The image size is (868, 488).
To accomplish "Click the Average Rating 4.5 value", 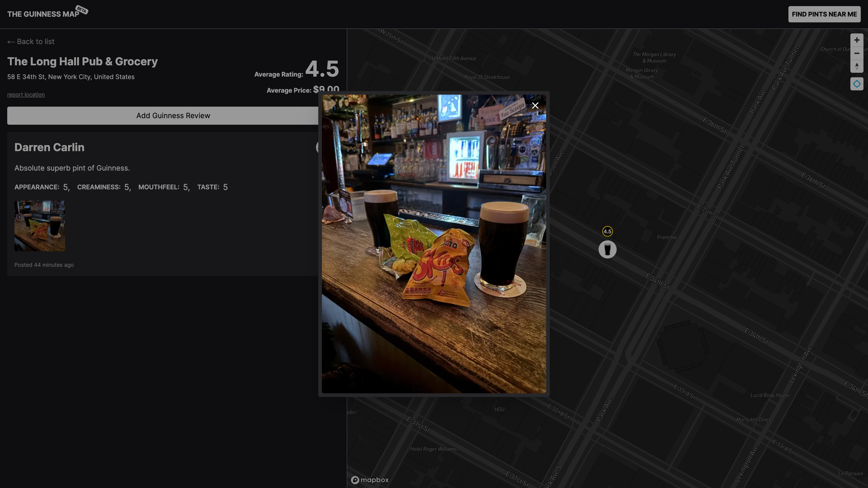I will tap(322, 69).
